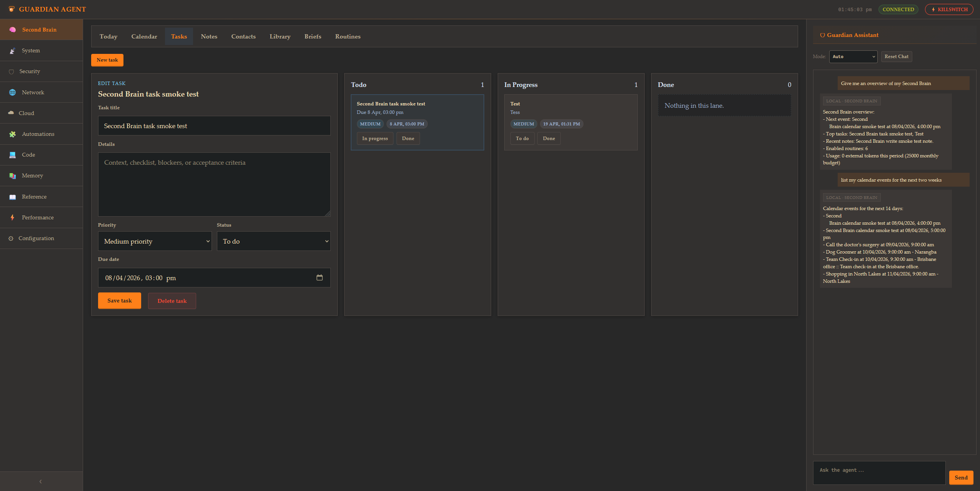Collapse the sidebar with the chevron

click(x=41, y=481)
